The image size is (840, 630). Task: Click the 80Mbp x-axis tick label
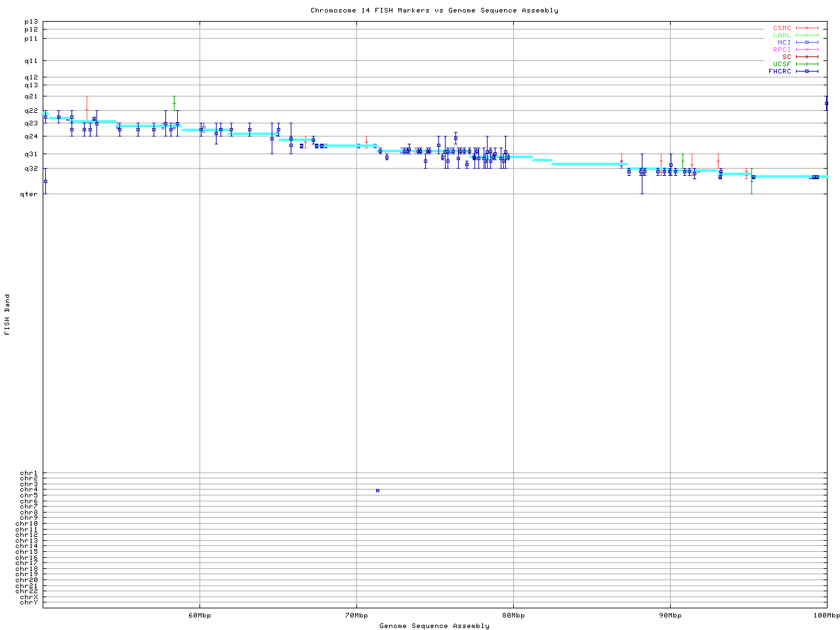(513, 616)
